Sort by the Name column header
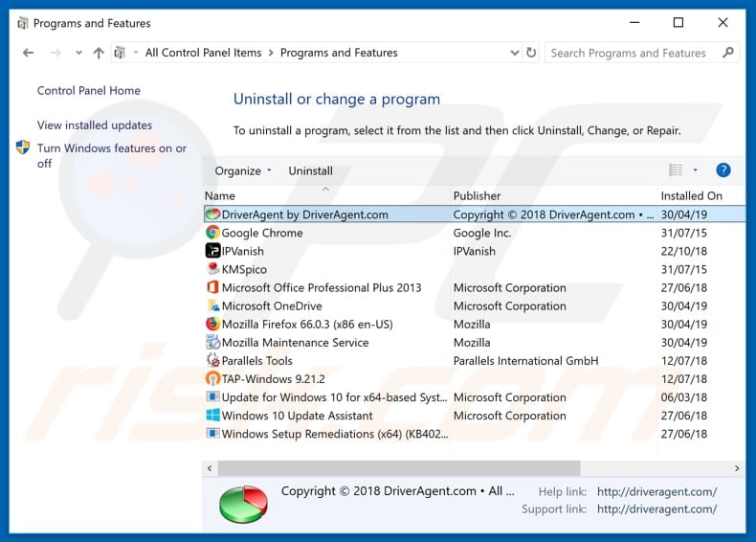 point(326,195)
